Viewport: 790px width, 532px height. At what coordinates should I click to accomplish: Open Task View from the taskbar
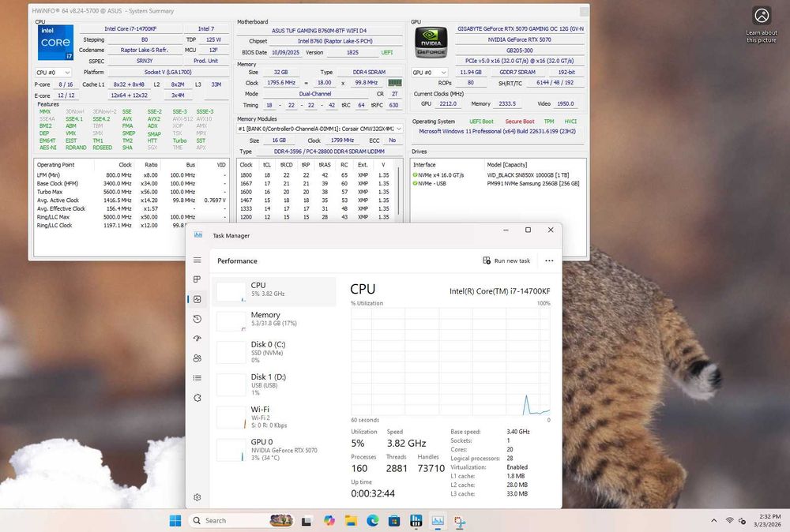pyautogui.click(x=306, y=521)
